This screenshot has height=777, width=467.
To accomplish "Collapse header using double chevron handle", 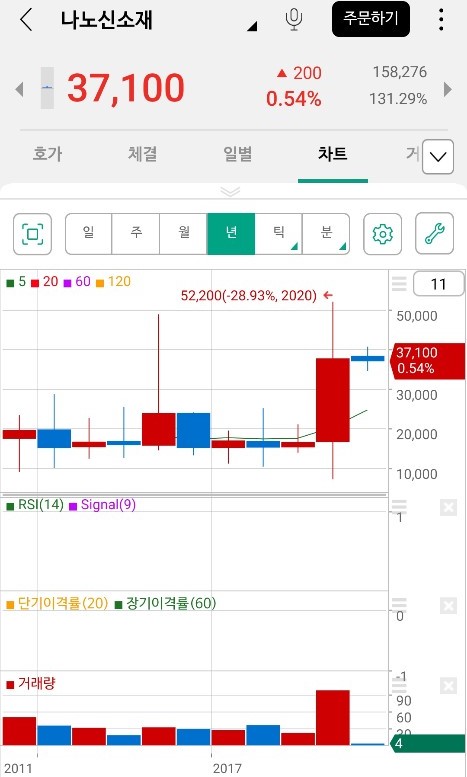I will click(230, 191).
